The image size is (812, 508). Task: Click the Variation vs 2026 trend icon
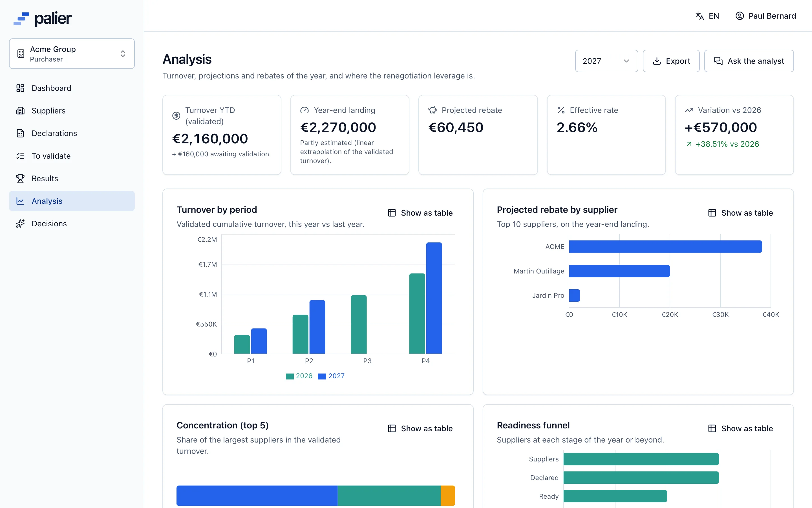pyautogui.click(x=689, y=110)
